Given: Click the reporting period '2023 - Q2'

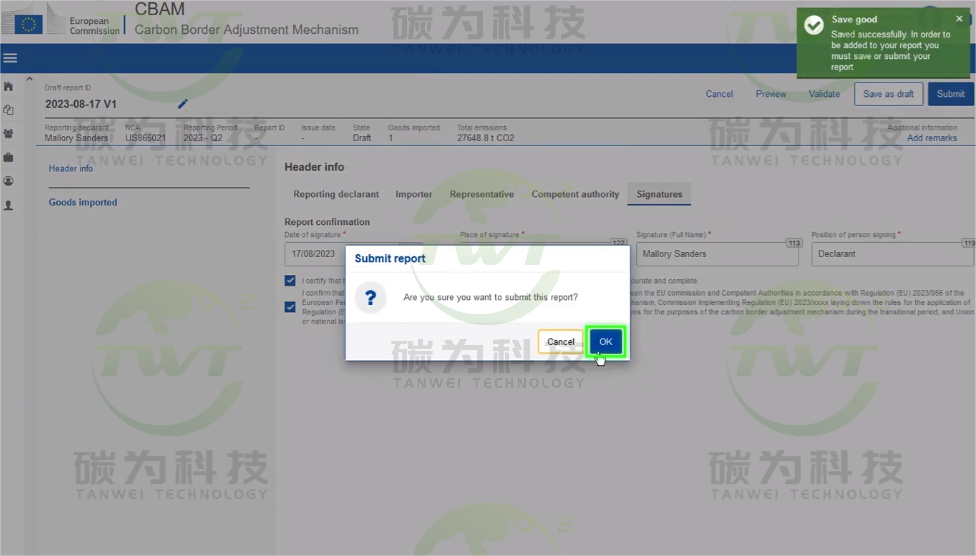Looking at the screenshot, I should point(203,138).
